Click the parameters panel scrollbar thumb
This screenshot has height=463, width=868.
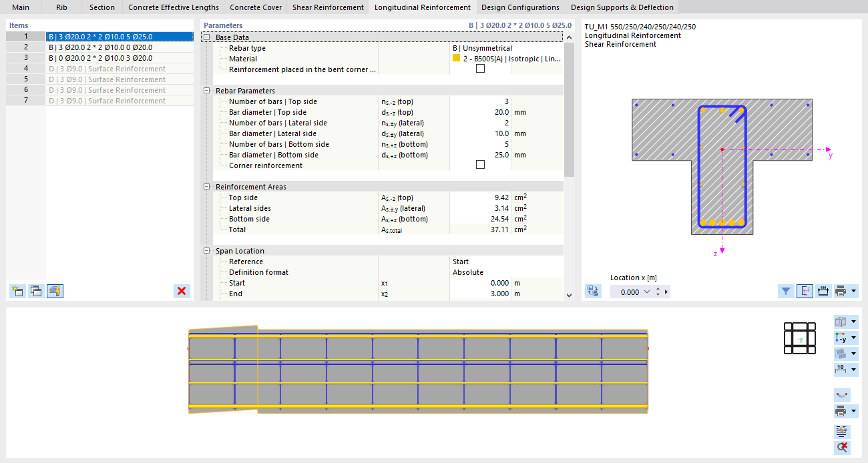tap(569, 110)
